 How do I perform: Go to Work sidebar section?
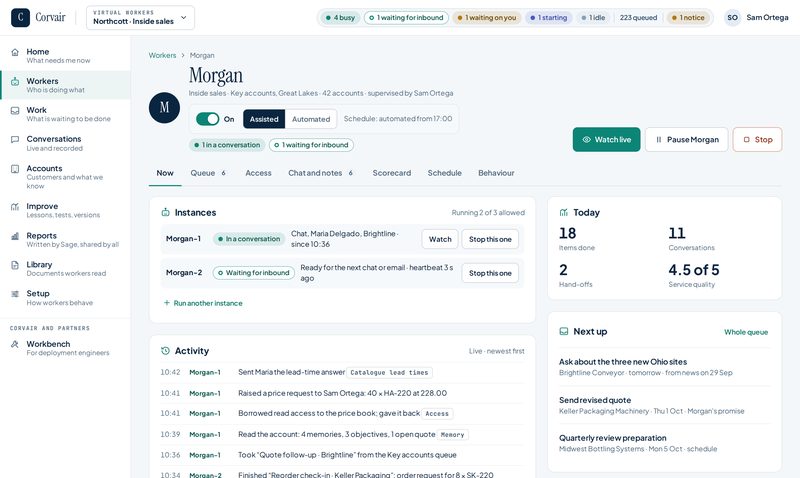[x=65, y=114]
